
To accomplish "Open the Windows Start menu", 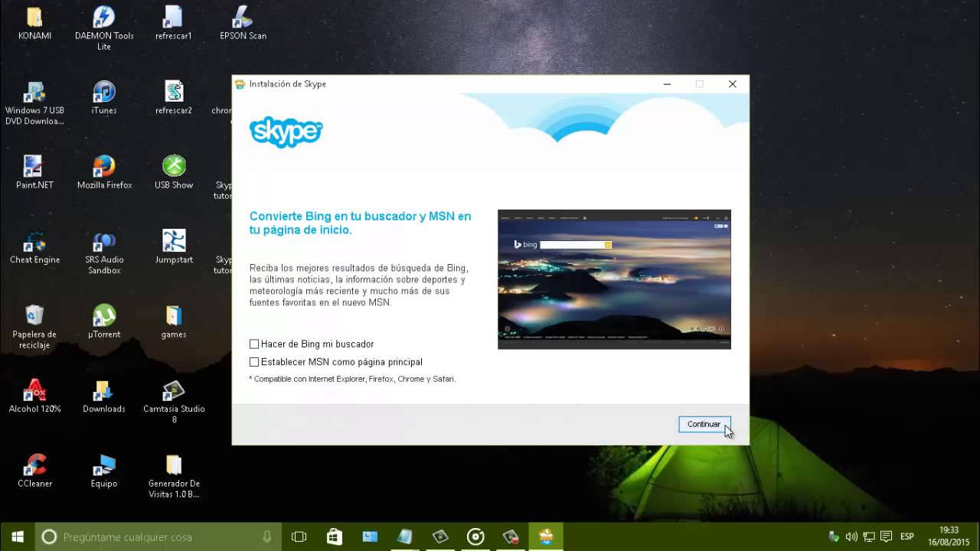I will click(x=18, y=536).
